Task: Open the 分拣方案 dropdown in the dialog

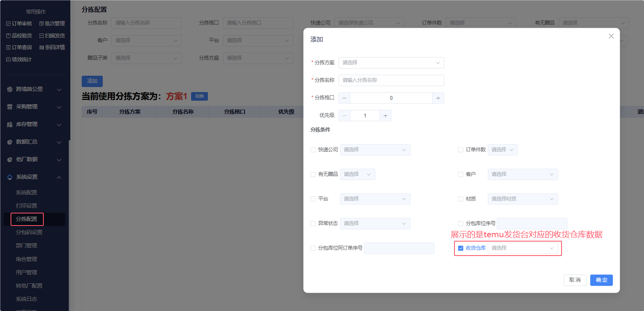Action: (x=391, y=63)
